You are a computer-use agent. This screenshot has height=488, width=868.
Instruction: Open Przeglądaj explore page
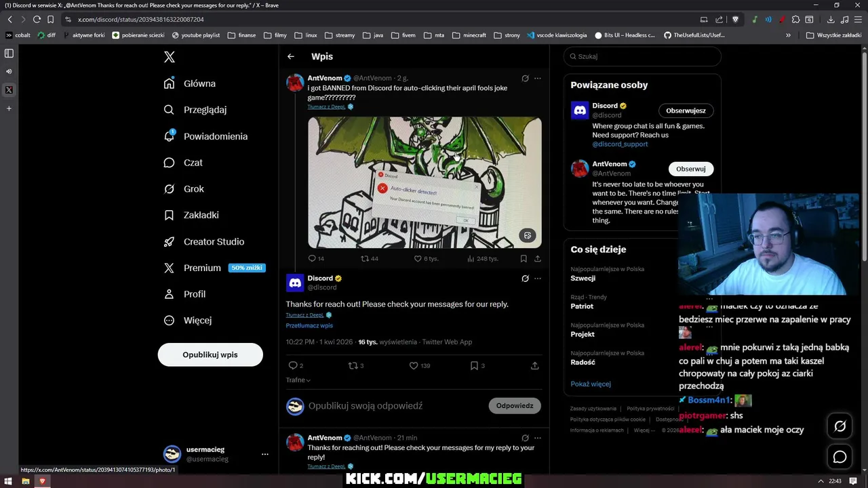[195, 110]
